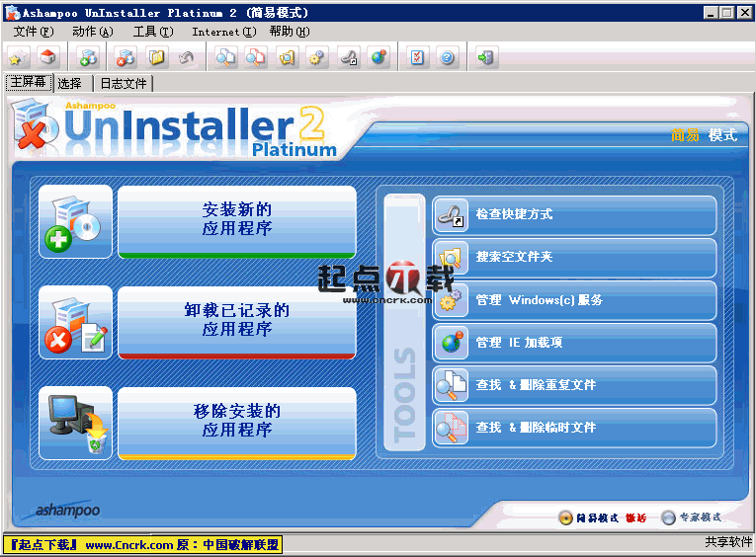
Task: Click the IE add-ons globe toolbar icon
Action: pos(378,58)
